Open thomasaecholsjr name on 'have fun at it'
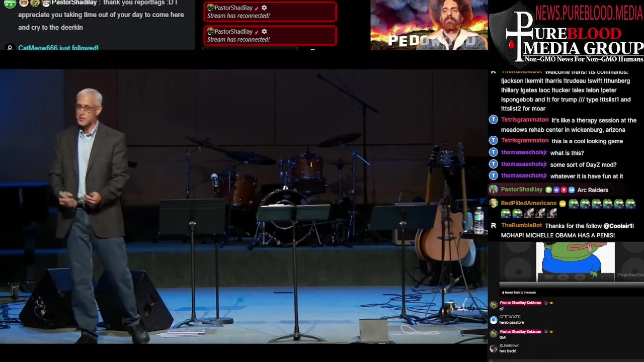The width and height of the screenshot is (644, 362). [x=524, y=175]
